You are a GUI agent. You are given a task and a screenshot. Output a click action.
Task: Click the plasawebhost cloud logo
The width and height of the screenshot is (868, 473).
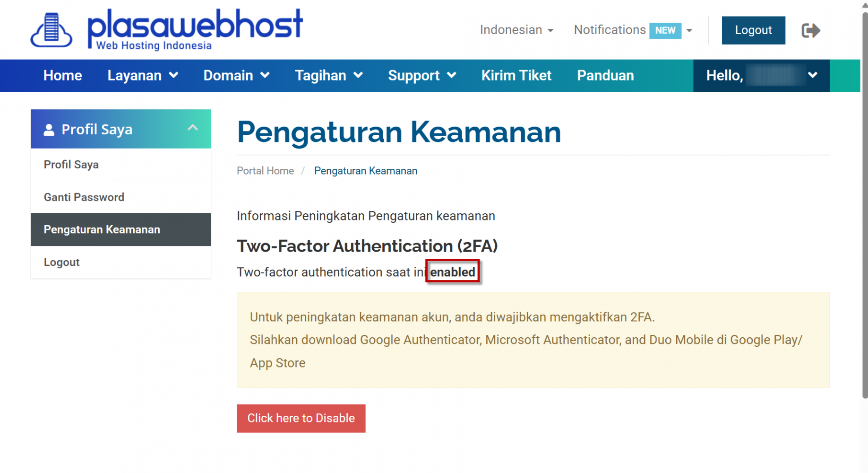coord(52,30)
